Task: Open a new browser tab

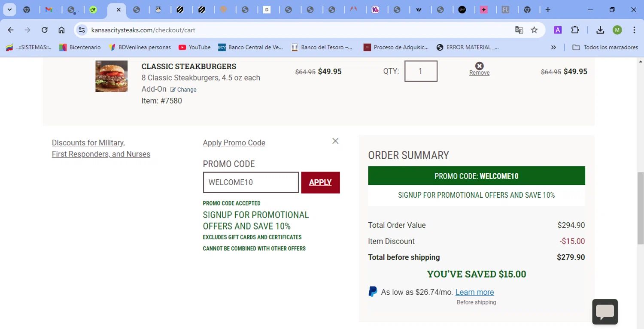Action: [548, 9]
